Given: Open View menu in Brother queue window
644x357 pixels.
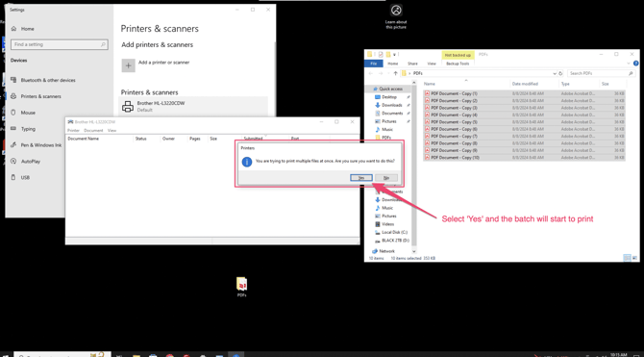Looking at the screenshot, I should [112, 130].
